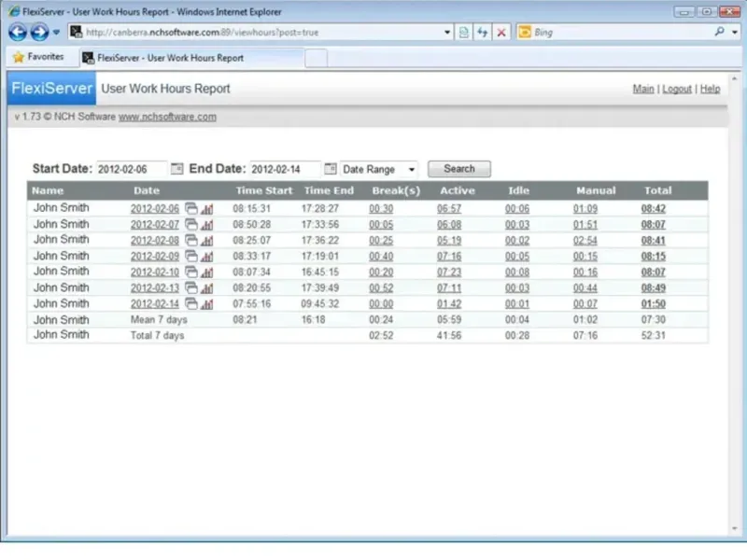This screenshot has height=560, width=747.
Task: Open Date Range dropdown
Action: pyautogui.click(x=379, y=169)
